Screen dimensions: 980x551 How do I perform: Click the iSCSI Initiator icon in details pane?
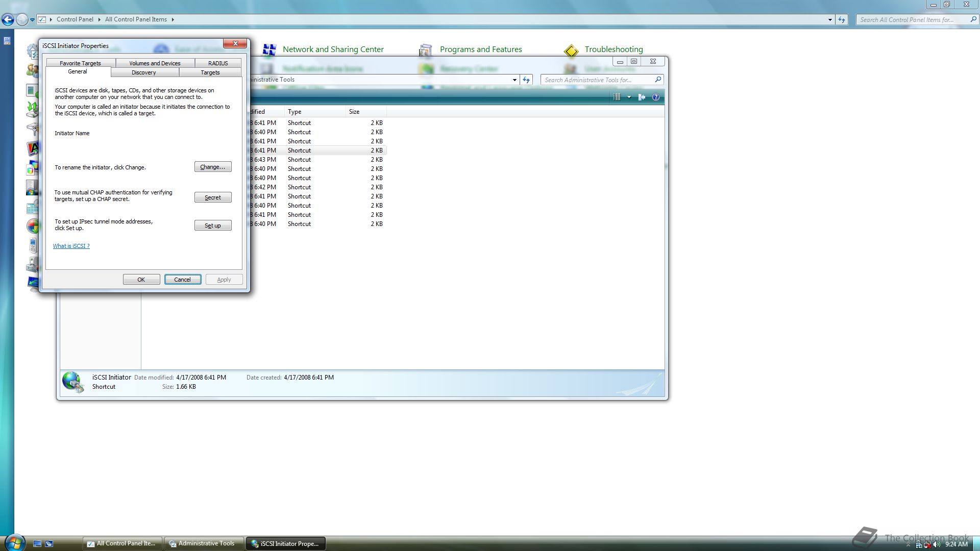pos(72,382)
